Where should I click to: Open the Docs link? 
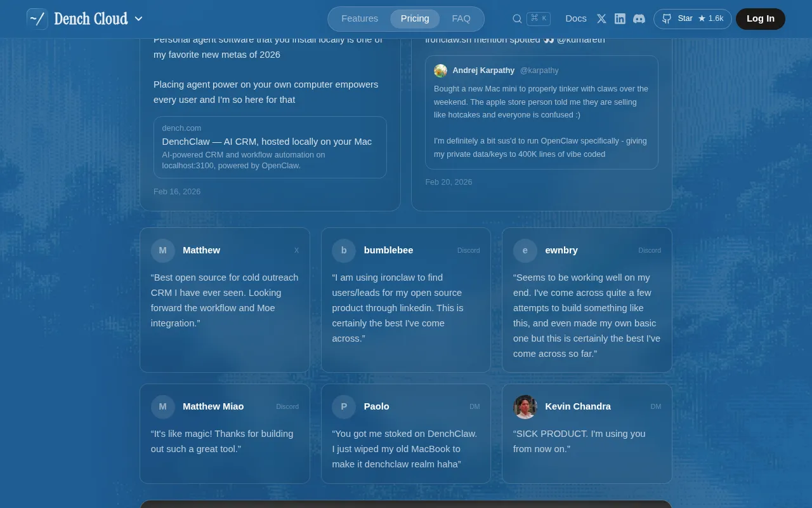point(576,18)
